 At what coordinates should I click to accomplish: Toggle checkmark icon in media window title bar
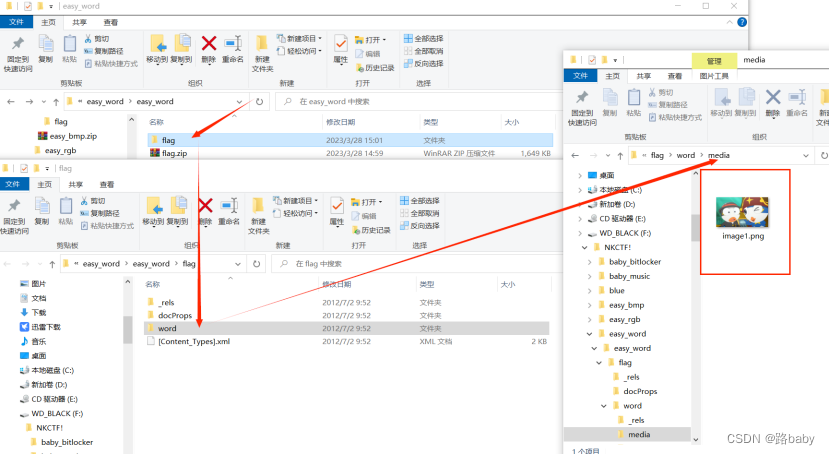[592, 60]
